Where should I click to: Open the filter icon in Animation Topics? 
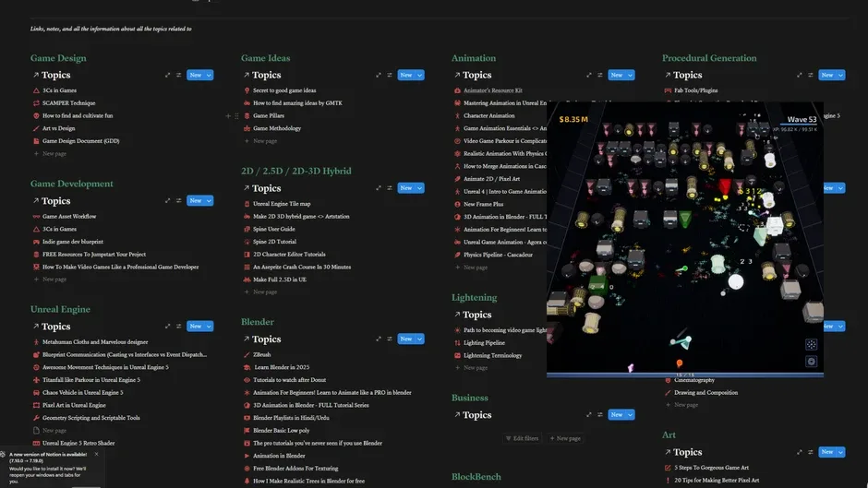click(x=600, y=76)
